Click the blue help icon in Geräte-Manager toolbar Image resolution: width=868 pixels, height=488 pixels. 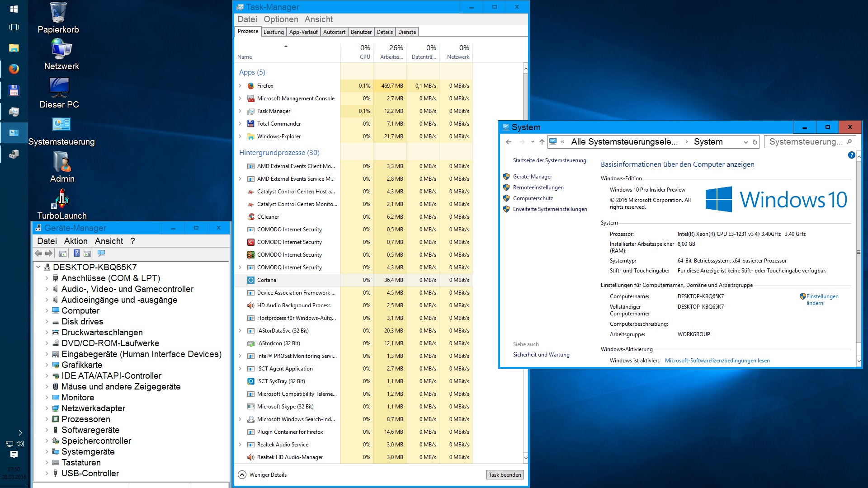[x=77, y=253]
